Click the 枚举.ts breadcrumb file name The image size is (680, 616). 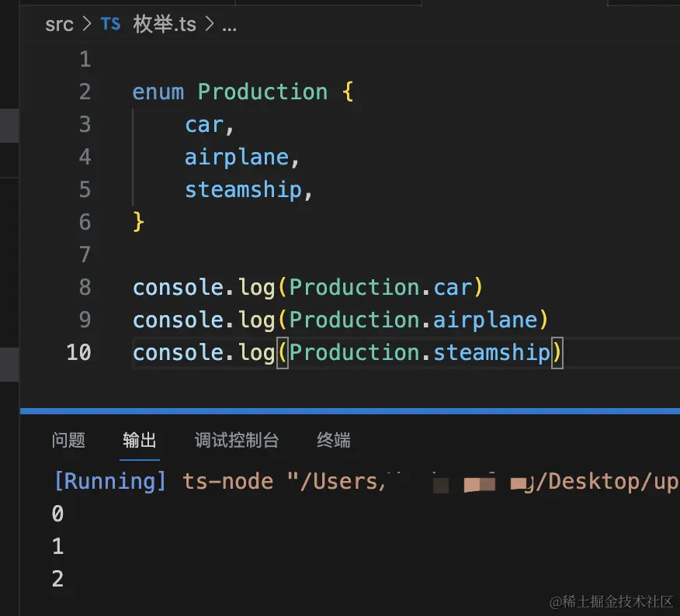165,24
